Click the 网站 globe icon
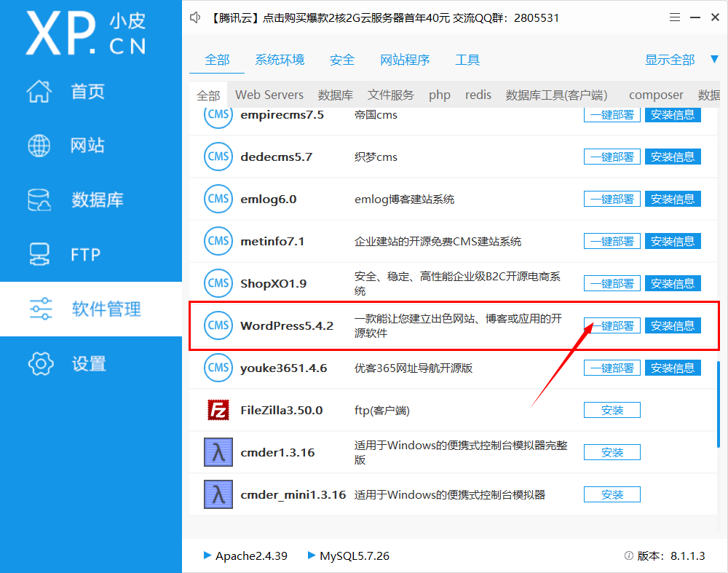 point(39,146)
